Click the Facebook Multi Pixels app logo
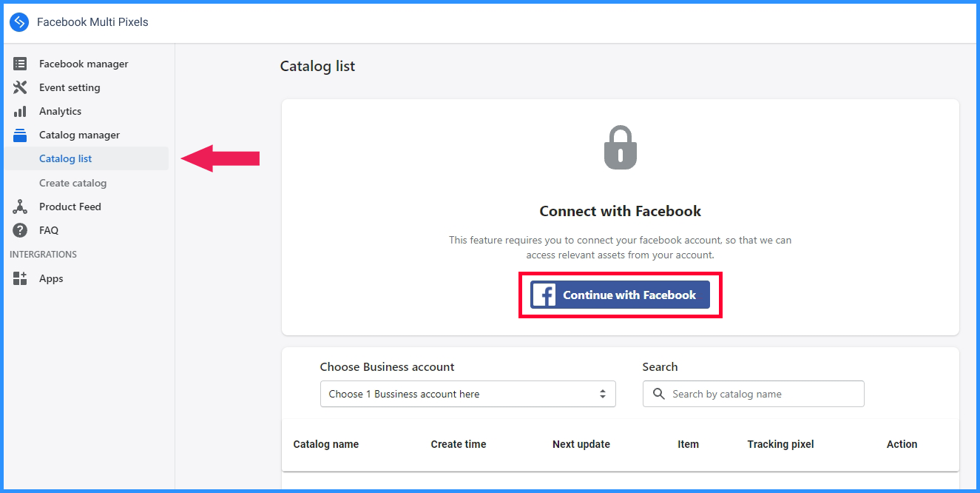The height and width of the screenshot is (493, 980). 19,22
